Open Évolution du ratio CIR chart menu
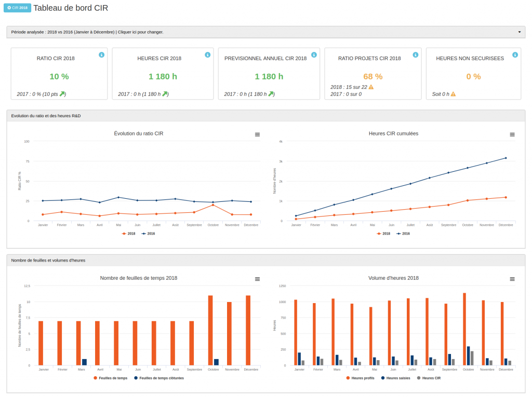This screenshot has height=397, width=532. tap(257, 134)
